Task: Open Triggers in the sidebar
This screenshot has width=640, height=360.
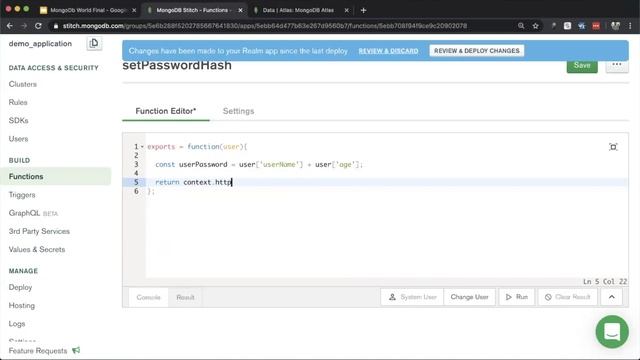Action: pos(22,195)
